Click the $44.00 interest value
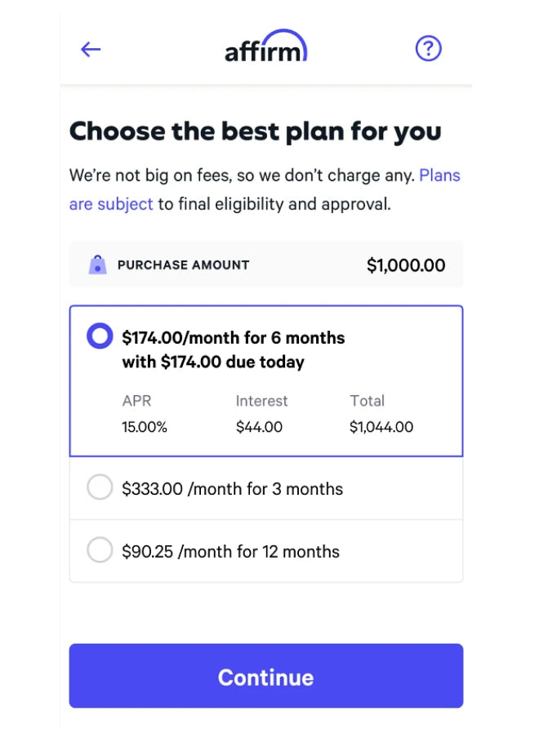The image size is (535, 756). pyautogui.click(x=259, y=426)
